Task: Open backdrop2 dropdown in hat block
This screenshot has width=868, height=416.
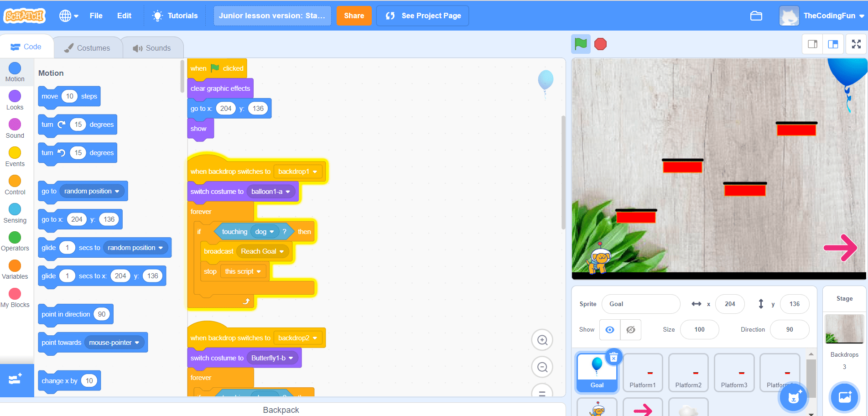Action: tap(298, 338)
